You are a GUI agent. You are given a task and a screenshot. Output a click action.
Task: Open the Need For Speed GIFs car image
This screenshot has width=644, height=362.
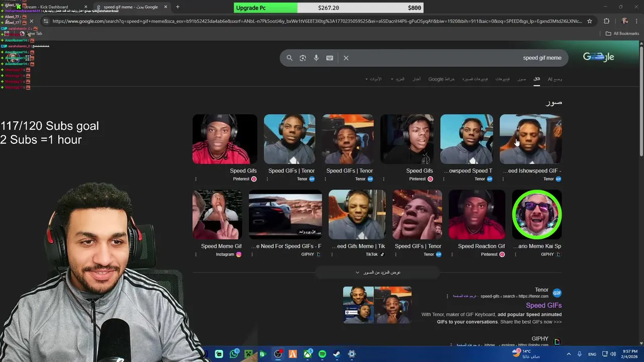coord(285,215)
